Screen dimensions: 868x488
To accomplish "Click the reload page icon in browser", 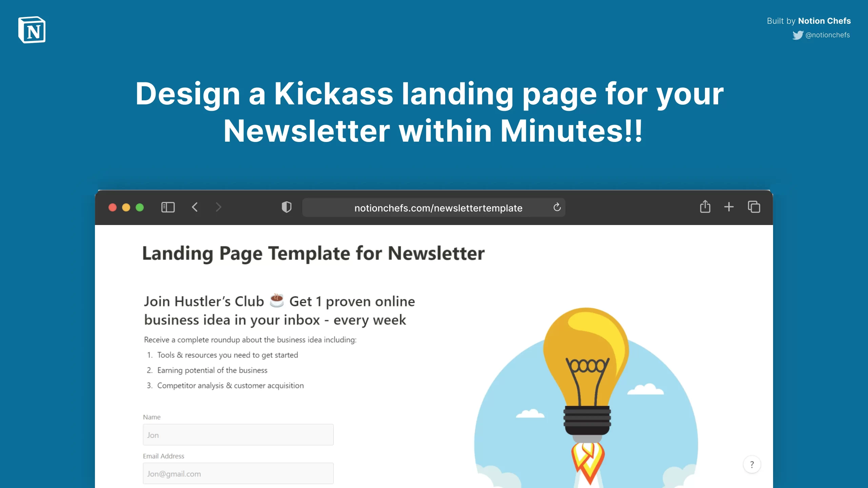I will (557, 207).
